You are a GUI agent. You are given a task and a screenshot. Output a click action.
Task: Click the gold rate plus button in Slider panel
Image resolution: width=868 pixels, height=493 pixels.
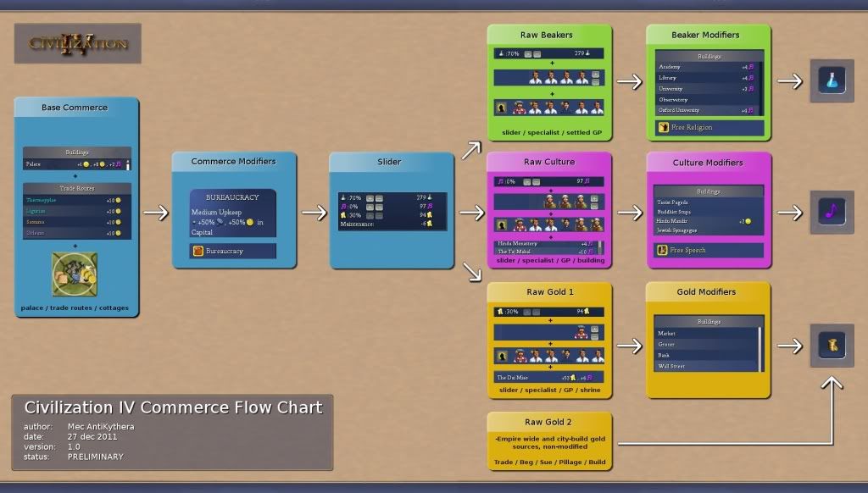coord(370,216)
